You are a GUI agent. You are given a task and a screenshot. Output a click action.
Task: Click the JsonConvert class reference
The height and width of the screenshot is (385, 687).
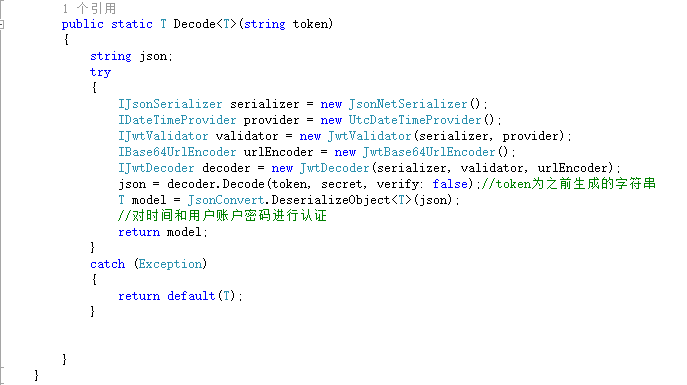click(x=226, y=200)
